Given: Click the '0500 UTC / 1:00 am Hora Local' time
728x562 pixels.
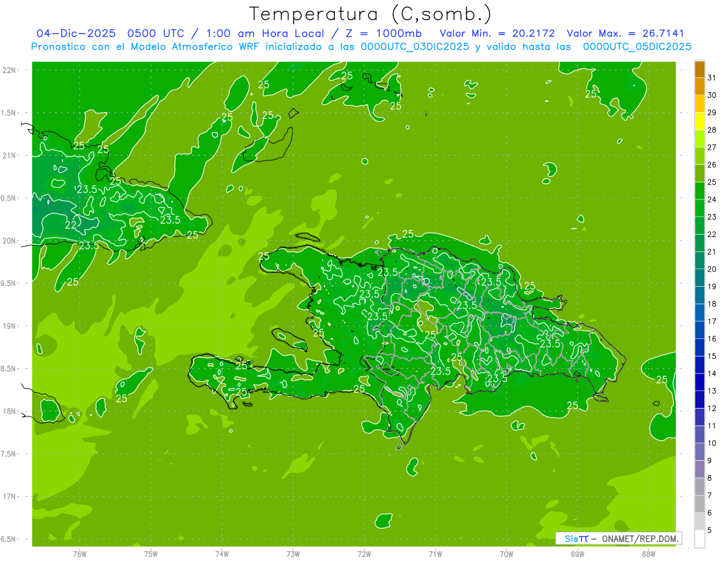Looking at the screenshot, I should click(227, 33).
